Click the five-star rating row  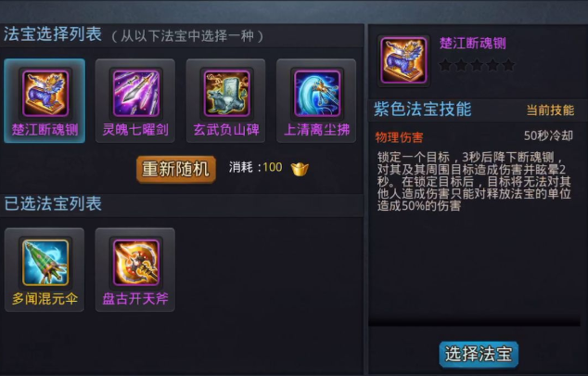click(x=477, y=65)
